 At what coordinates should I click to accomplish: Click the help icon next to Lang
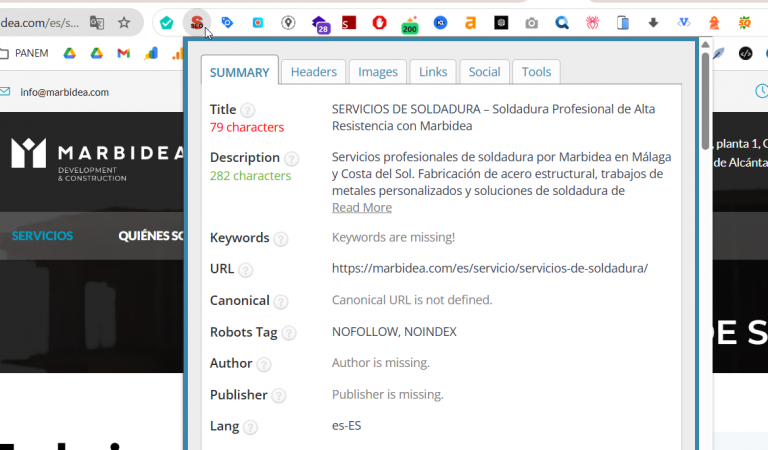[250, 427]
